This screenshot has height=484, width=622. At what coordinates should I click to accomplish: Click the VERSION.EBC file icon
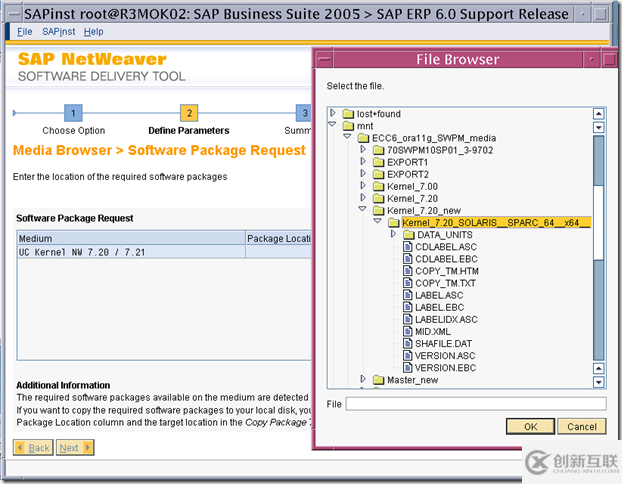[x=407, y=368]
